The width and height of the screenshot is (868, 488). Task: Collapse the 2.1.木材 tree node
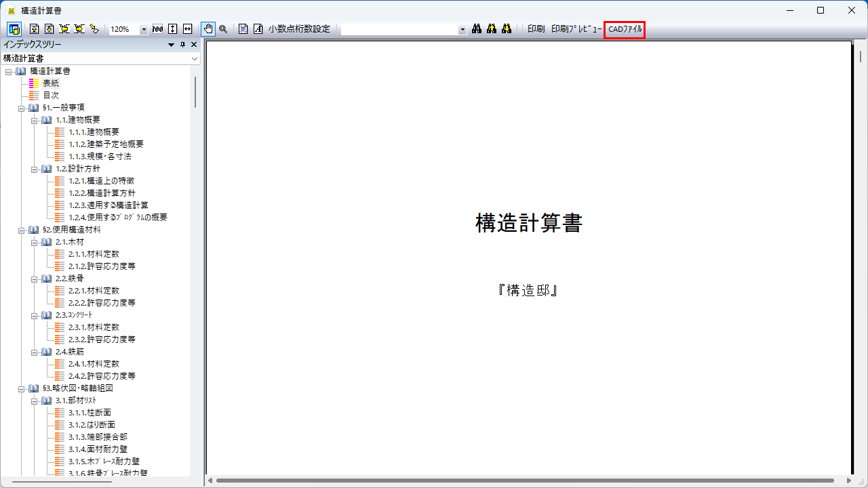pyautogui.click(x=35, y=242)
